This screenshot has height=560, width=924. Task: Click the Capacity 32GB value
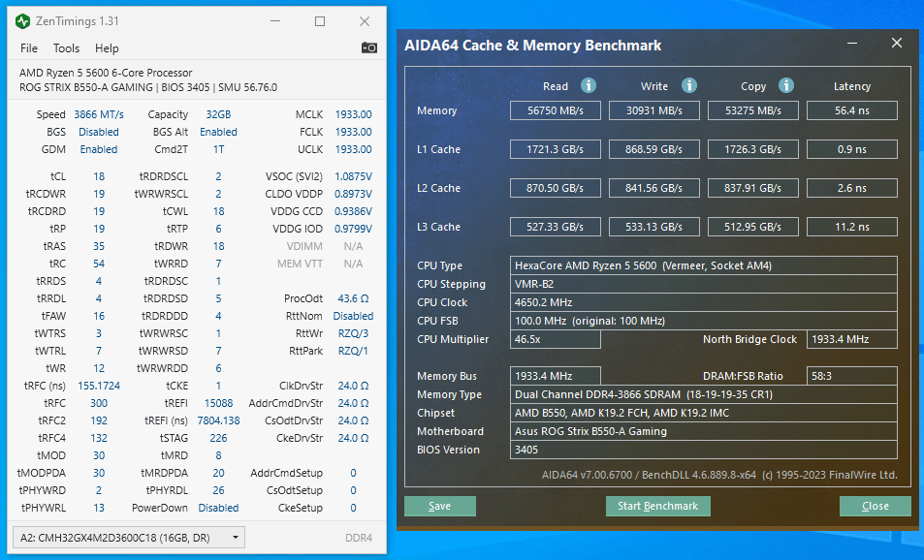(218, 114)
